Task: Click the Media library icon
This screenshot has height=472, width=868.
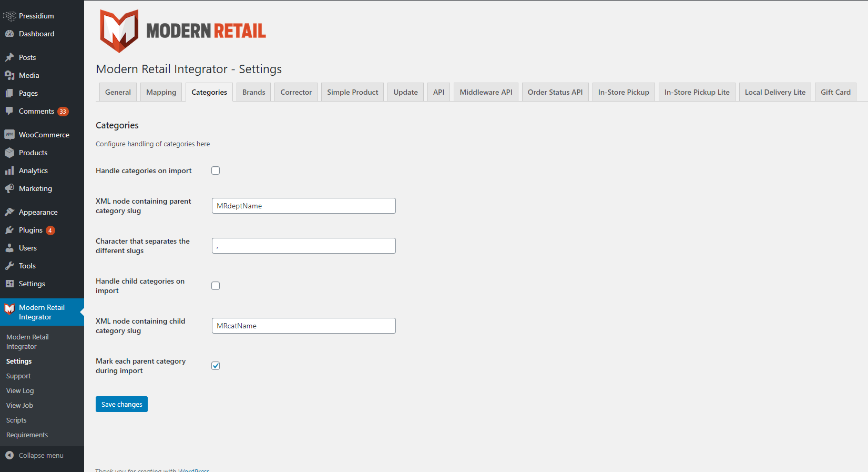Action: (9, 75)
